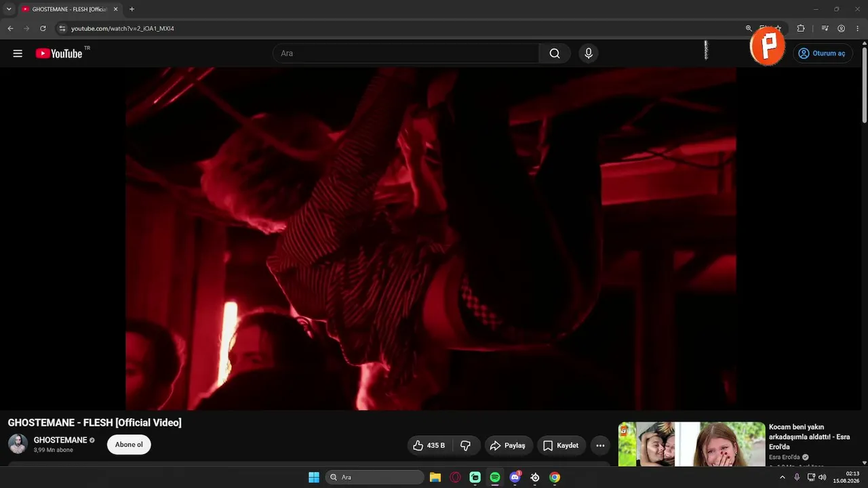
Task: Open volume control from the speaker tray icon
Action: coord(823,477)
